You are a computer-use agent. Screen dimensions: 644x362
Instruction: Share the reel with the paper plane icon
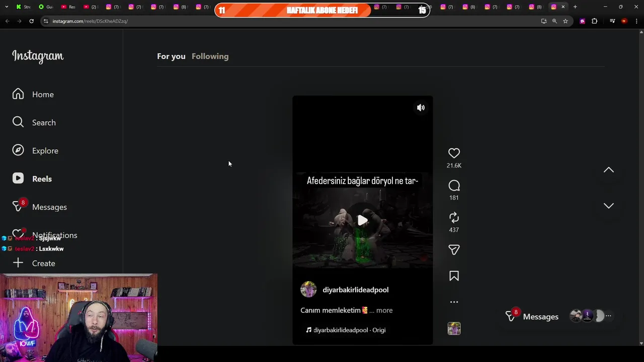[454, 250]
